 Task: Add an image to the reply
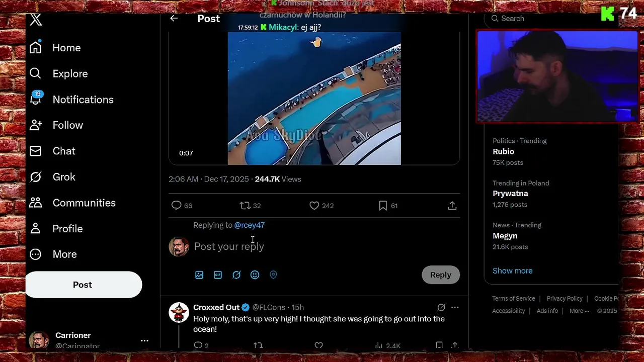coord(199,275)
